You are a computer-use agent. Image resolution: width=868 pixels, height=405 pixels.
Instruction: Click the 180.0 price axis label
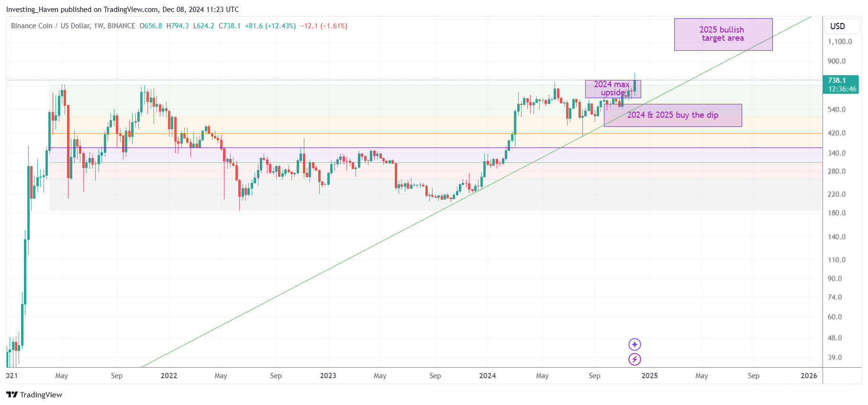coord(836,213)
